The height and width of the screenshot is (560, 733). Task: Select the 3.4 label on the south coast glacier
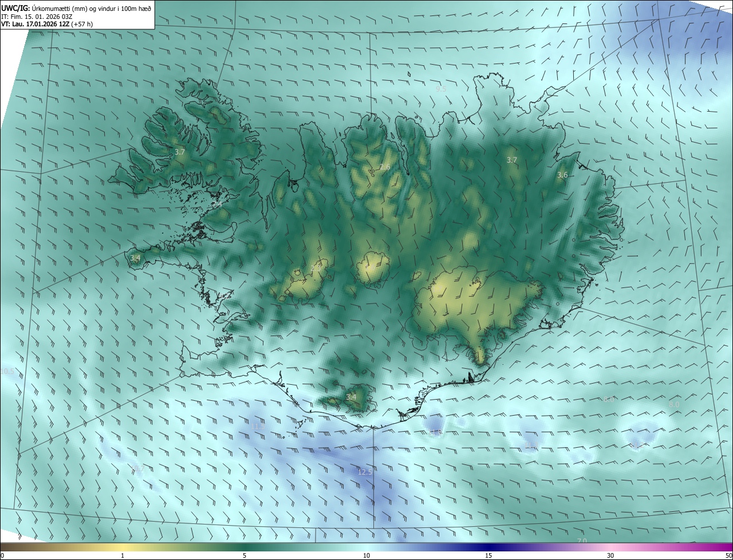pyautogui.click(x=351, y=397)
